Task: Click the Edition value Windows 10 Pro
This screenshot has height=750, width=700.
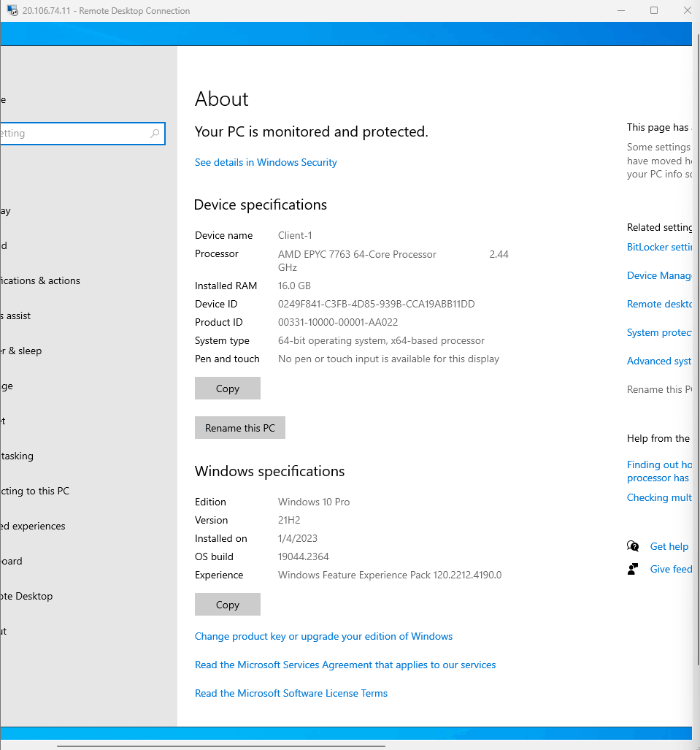Action: [314, 502]
